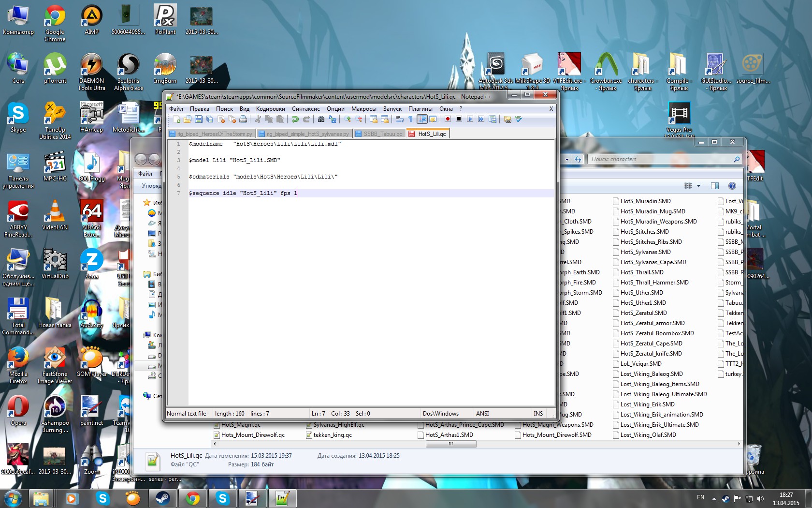This screenshot has height=508, width=812.
Task: Adjust volume via tray speaker icon
Action: click(760, 498)
